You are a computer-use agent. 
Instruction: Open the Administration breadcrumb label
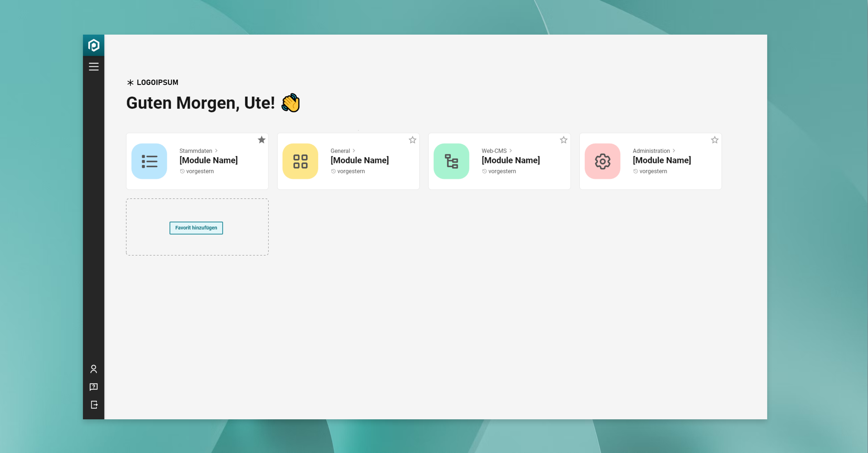651,151
